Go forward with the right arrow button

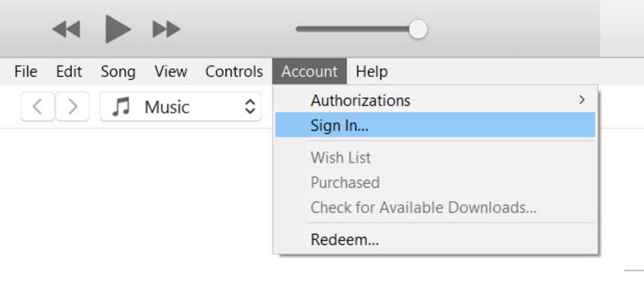click(72, 107)
